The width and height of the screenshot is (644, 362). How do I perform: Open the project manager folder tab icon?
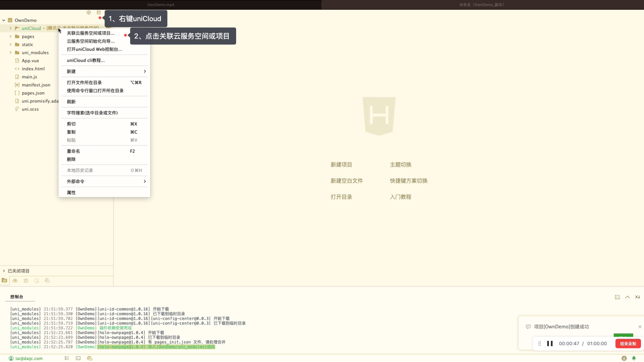click(4, 281)
